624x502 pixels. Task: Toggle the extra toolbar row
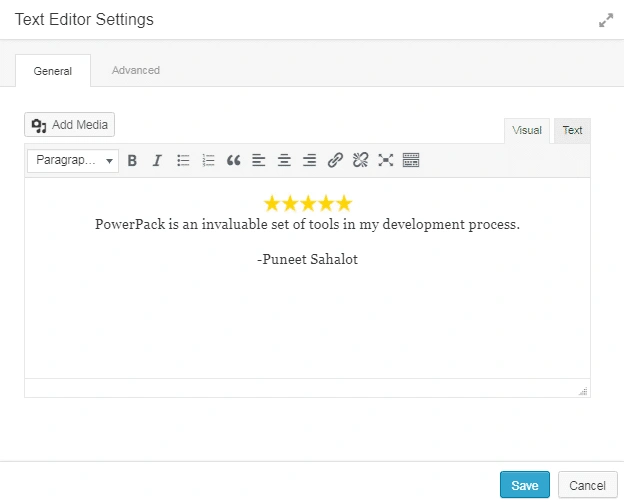(x=411, y=160)
